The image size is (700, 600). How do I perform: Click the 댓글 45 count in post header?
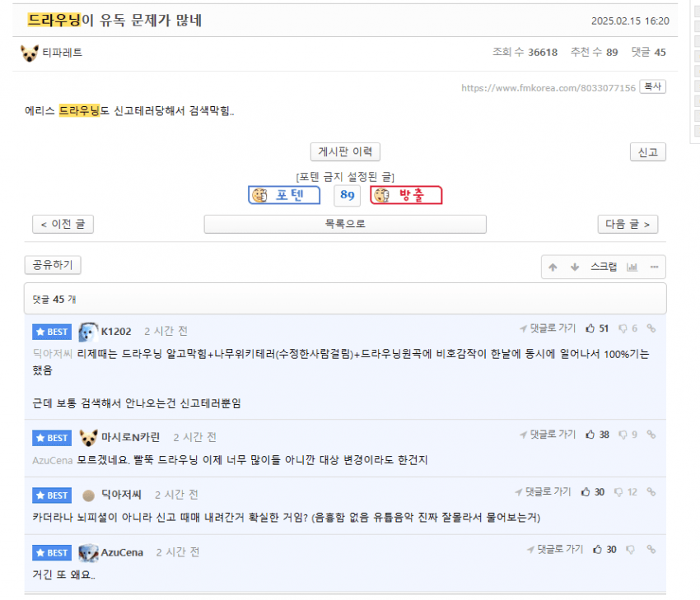648,52
